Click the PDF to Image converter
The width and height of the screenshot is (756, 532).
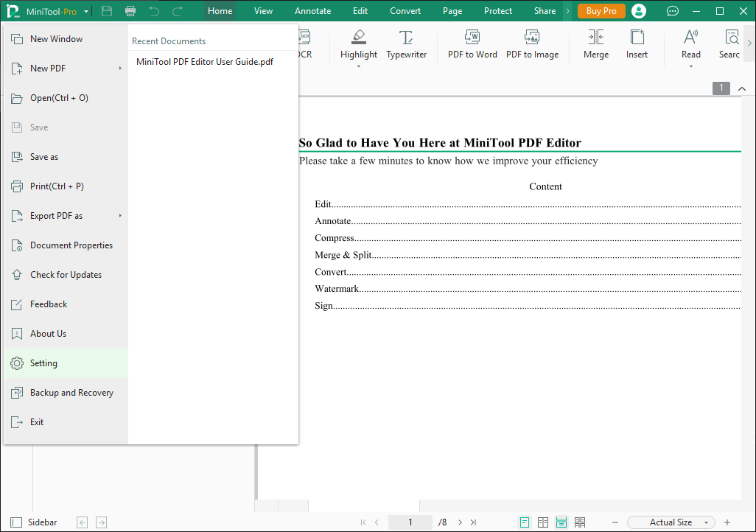pyautogui.click(x=532, y=45)
